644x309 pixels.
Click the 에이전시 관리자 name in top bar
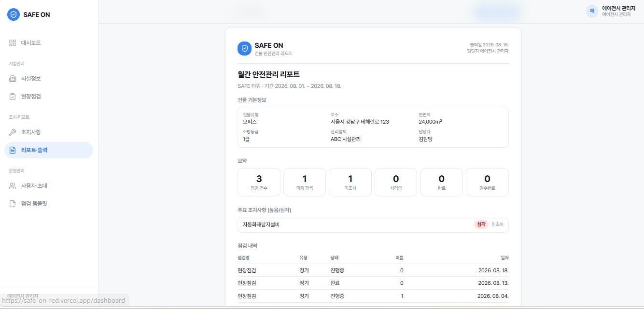[x=619, y=8]
